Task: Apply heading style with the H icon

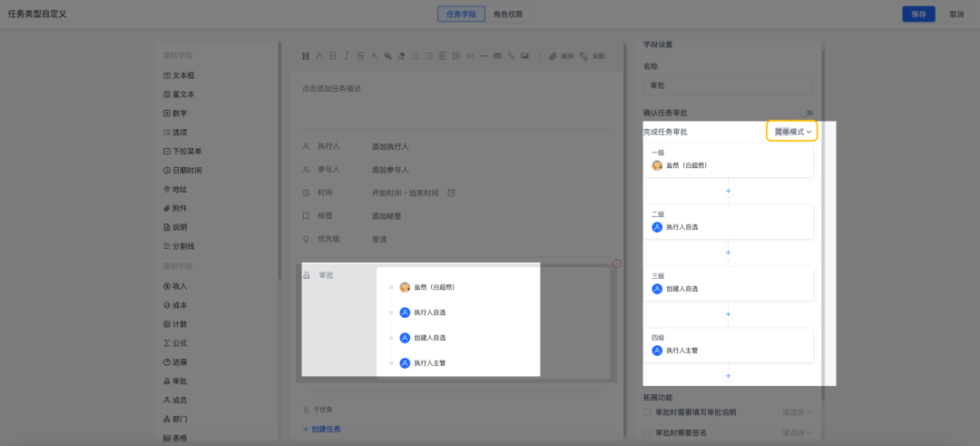Action: click(306, 55)
